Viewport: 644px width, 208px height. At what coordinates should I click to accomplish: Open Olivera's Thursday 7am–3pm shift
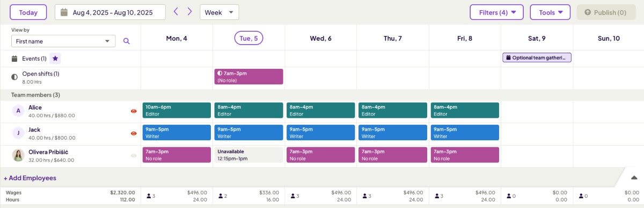[393, 155]
